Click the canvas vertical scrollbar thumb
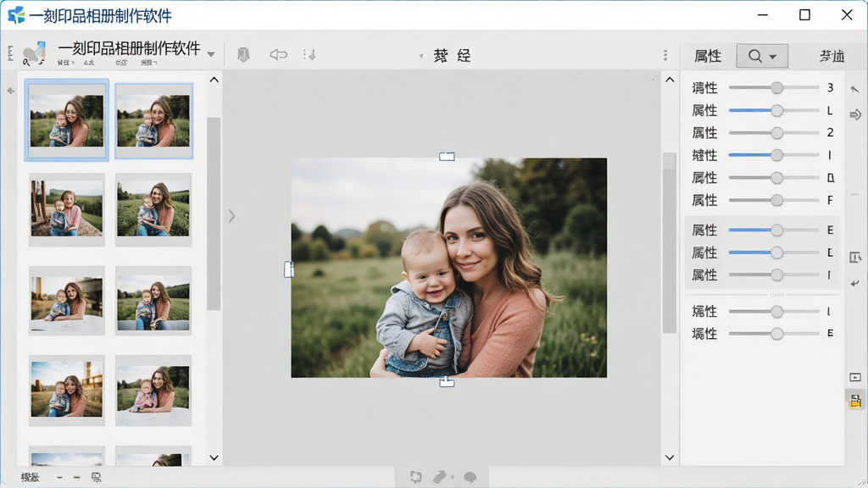 pyautogui.click(x=670, y=243)
